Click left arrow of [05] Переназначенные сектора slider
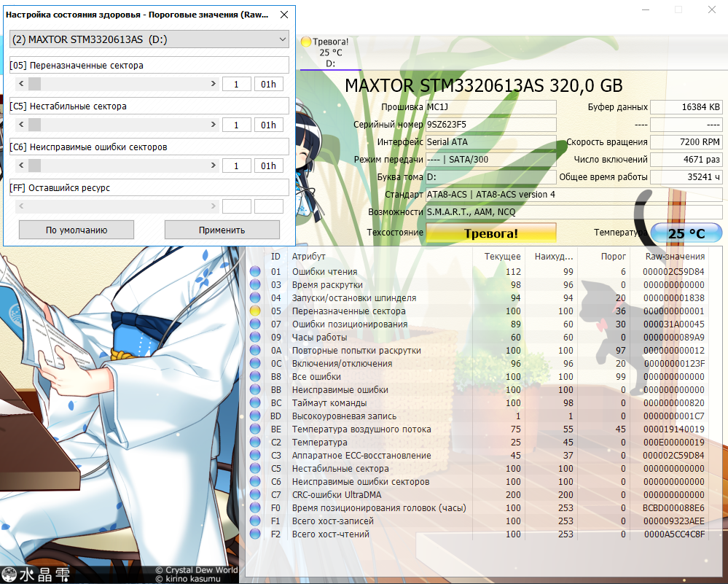This screenshot has height=584, width=728. pos(21,84)
